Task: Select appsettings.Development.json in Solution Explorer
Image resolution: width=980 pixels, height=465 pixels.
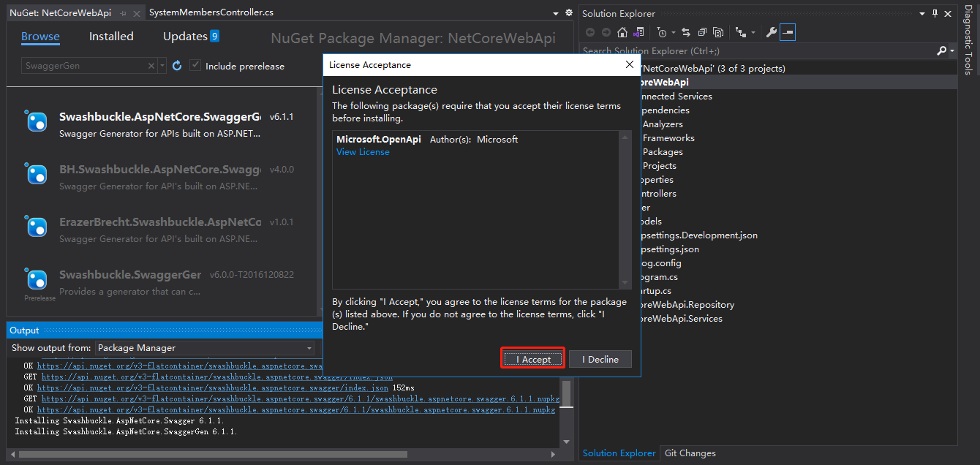Action: [x=698, y=235]
